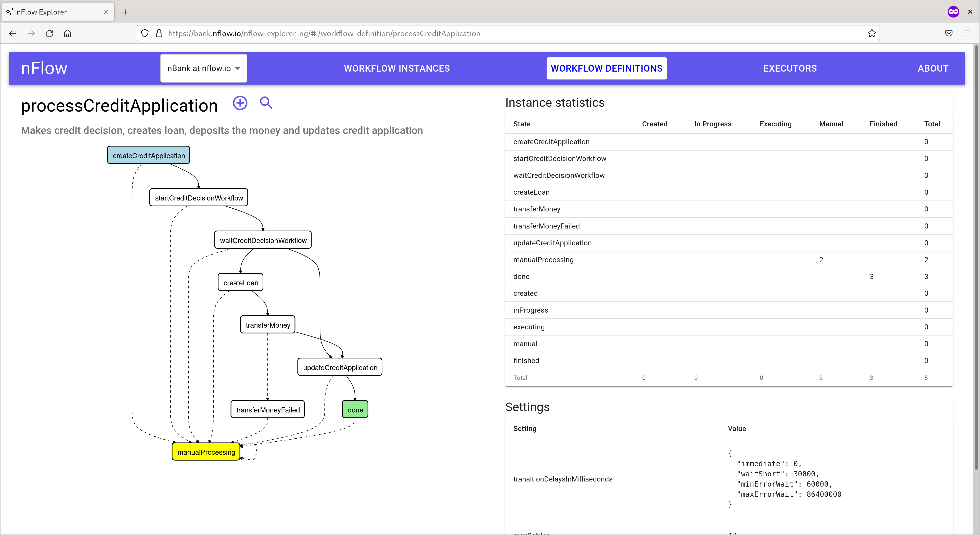This screenshot has height=535, width=980.
Task: Bookmark this page with the star icon
Action: click(x=872, y=33)
